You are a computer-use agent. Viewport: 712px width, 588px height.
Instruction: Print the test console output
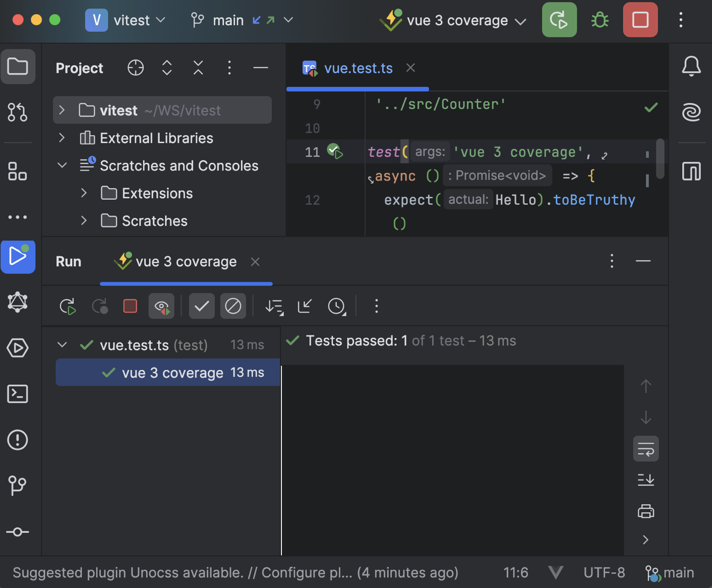(x=646, y=511)
